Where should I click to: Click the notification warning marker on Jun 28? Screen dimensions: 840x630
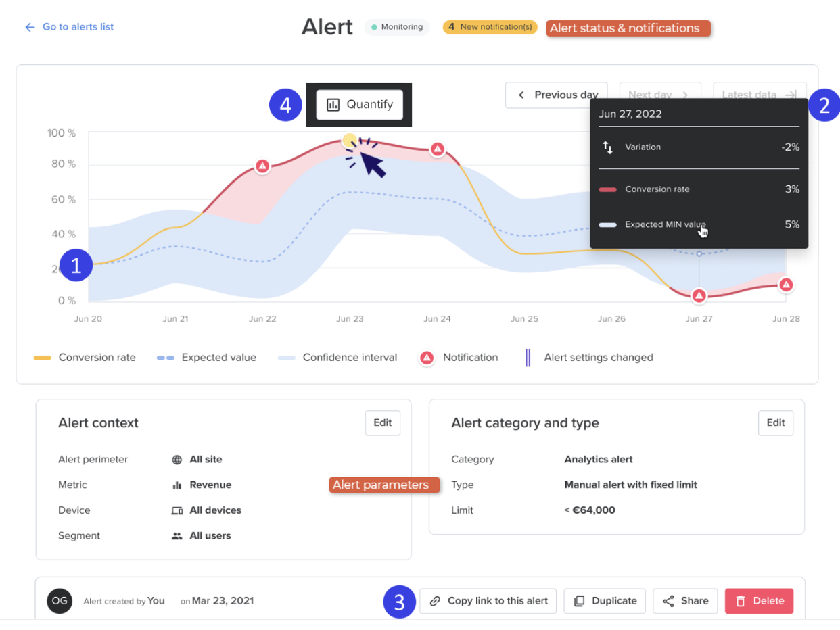786,285
